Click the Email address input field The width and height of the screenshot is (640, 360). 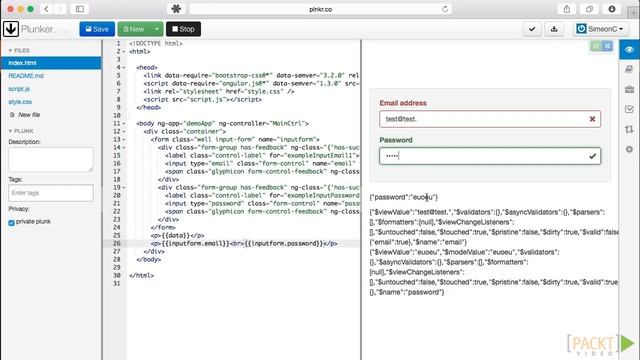(x=490, y=119)
